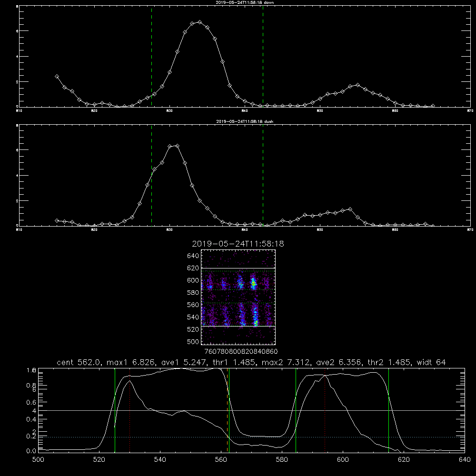Click the lower white boundary line in the spectrogram
Image resolution: width=476 pixels, height=476 pixels.
coord(238,327)
